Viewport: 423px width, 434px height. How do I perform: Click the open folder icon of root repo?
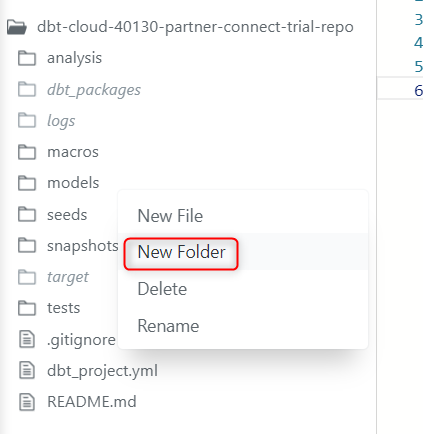click(17, 27)
